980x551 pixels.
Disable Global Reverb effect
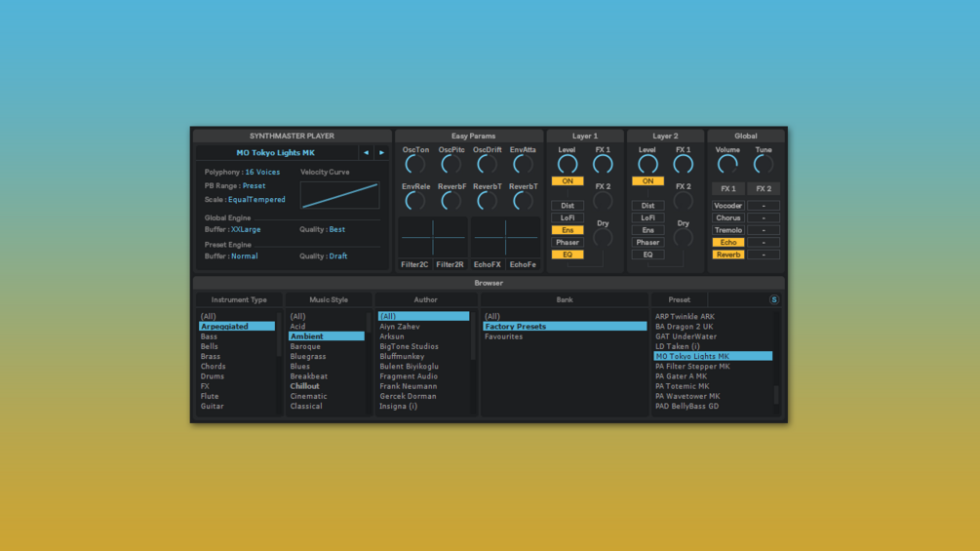[728, 255]
